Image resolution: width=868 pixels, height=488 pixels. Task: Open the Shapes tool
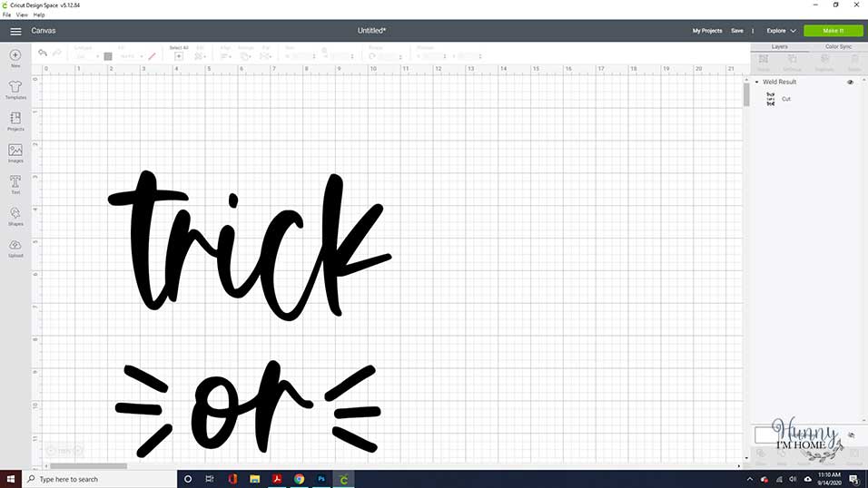coord(15,217)
